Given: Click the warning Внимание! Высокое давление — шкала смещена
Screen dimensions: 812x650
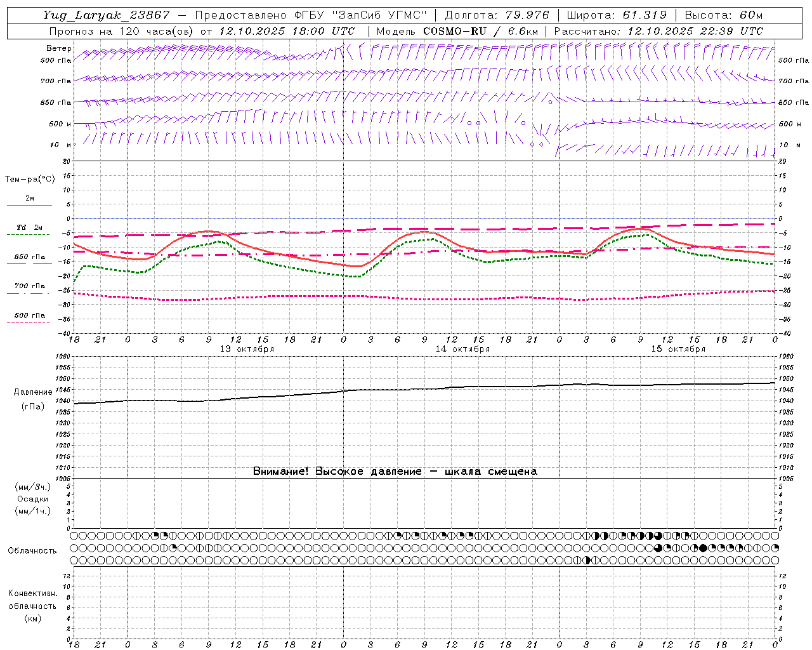Looking at the screenshot, I should coord(395,471).
